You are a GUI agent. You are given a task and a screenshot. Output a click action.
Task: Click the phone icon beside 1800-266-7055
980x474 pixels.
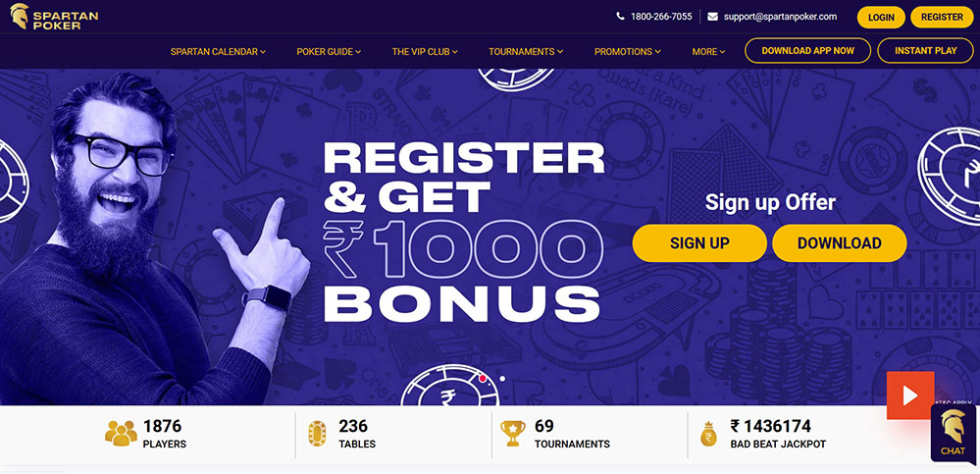coord(620,17)
